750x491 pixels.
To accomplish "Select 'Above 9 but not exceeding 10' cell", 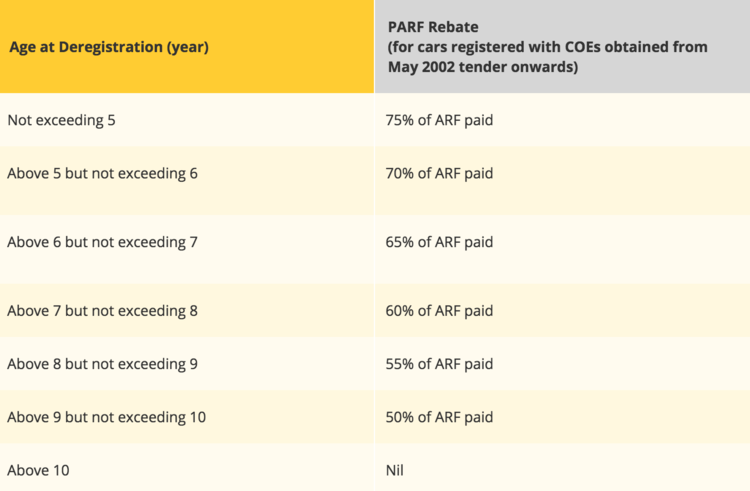I will click(x=187, y=417).
